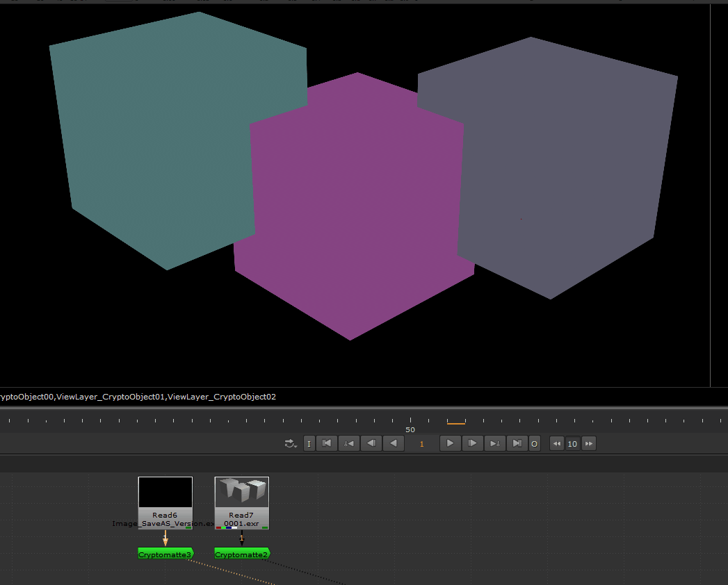
Task: Set the in point with I button
Action: (x=309, y=443)
